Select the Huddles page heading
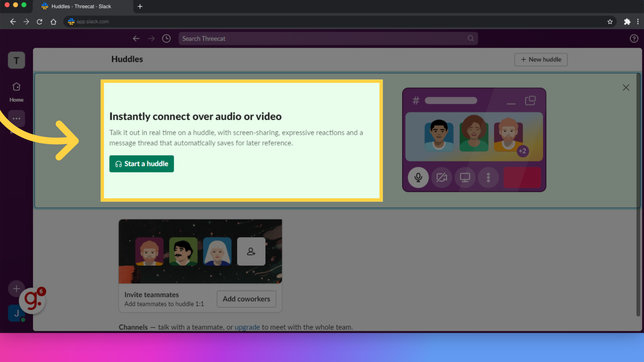Screen dimensions: 644x362 pos(127,59)
